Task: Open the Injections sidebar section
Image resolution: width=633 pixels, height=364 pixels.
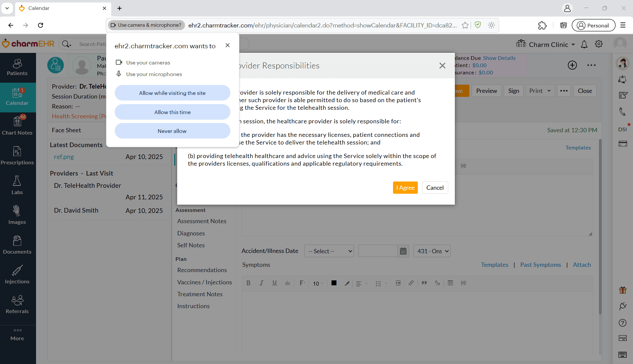Action: (x=17, y=274)
